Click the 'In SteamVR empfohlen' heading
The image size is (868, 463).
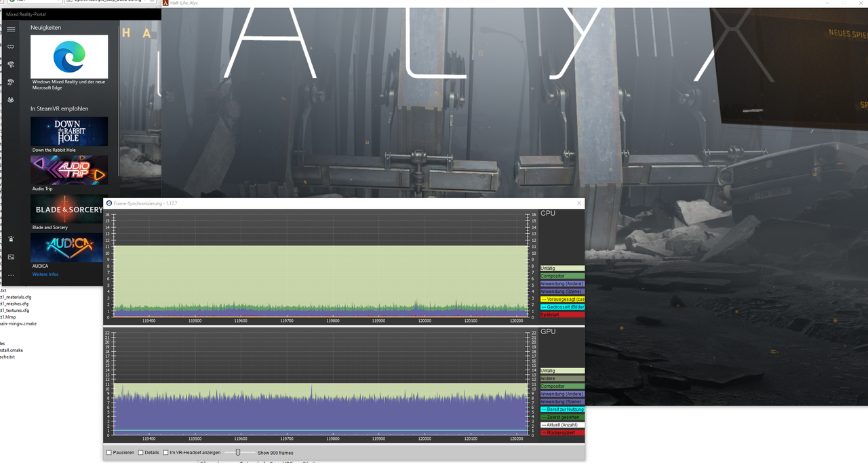click(x=59, y=108)
